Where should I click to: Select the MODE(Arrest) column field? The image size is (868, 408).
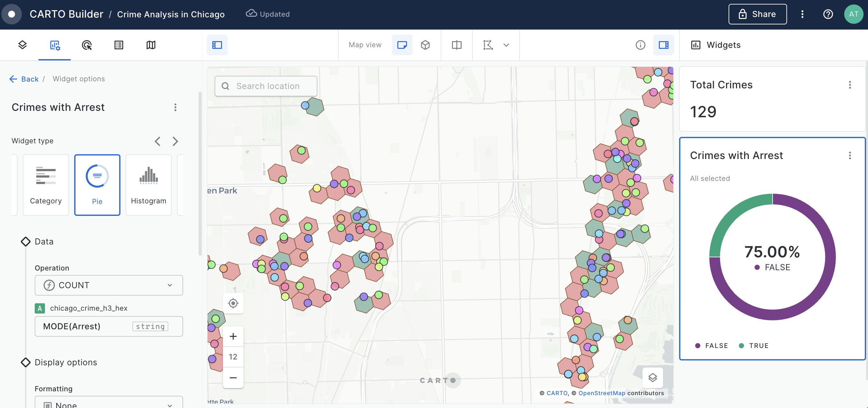pos(109,326)
